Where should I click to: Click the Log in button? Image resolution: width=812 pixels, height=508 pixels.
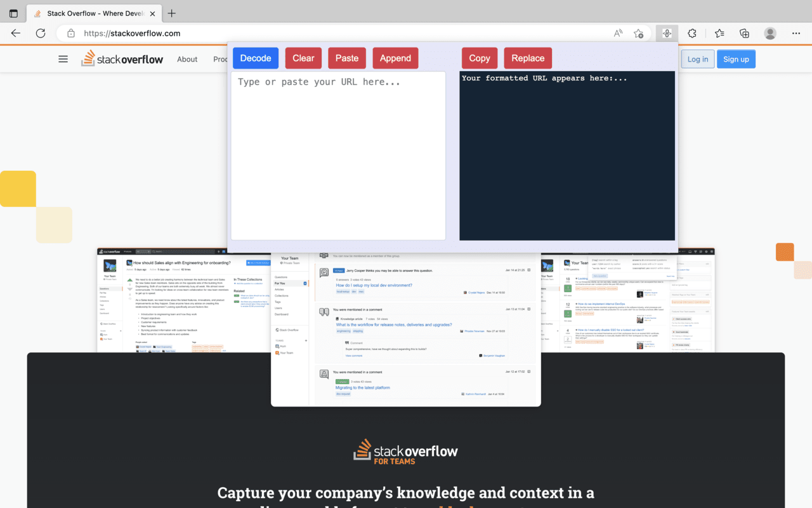(698, 59)
